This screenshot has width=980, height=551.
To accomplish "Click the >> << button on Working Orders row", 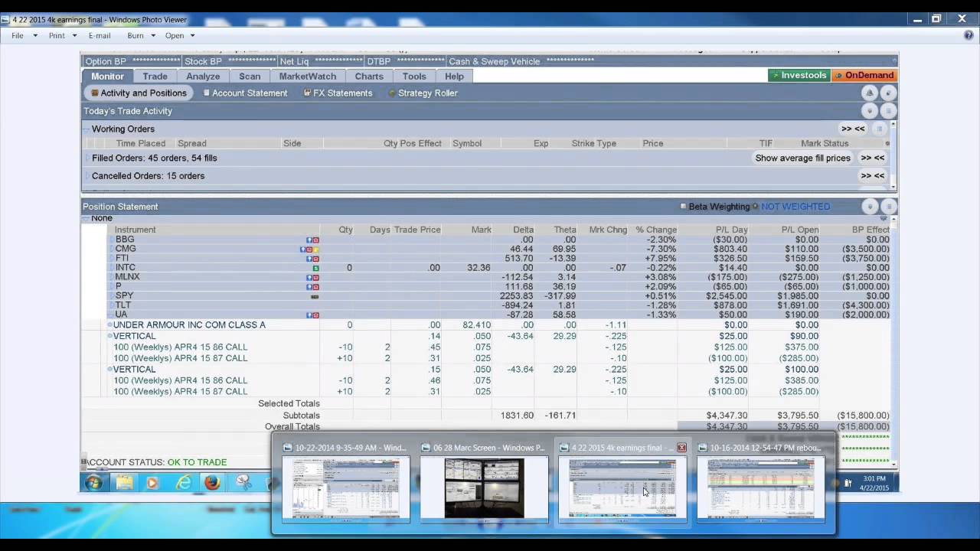I will (853, 129).
